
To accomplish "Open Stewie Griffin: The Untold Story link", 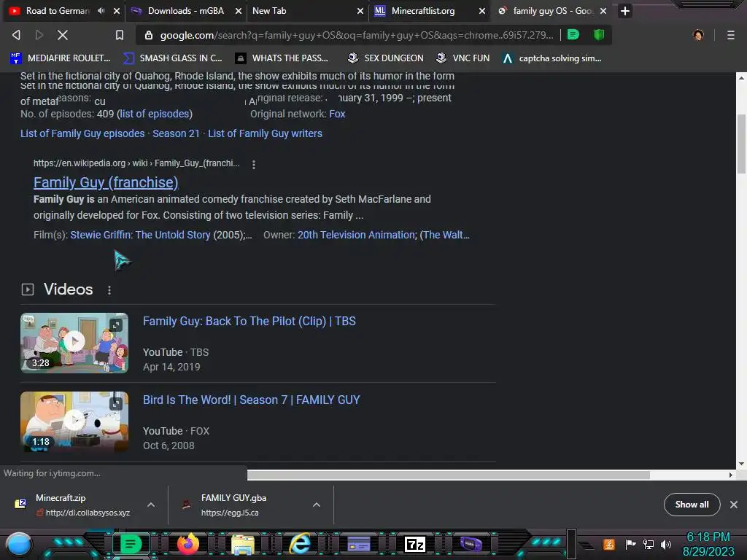I will coord(140,235).
